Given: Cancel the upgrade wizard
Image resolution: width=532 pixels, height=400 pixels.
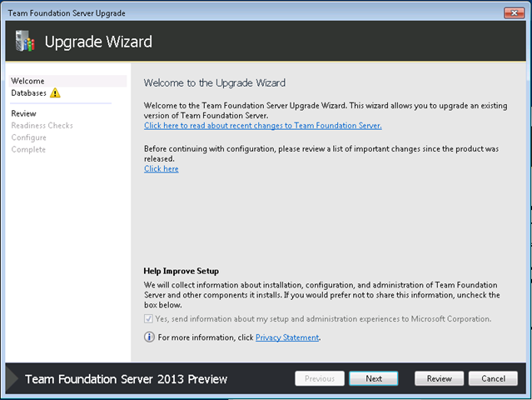Looking at the screenshot, I should click(494, 378).
